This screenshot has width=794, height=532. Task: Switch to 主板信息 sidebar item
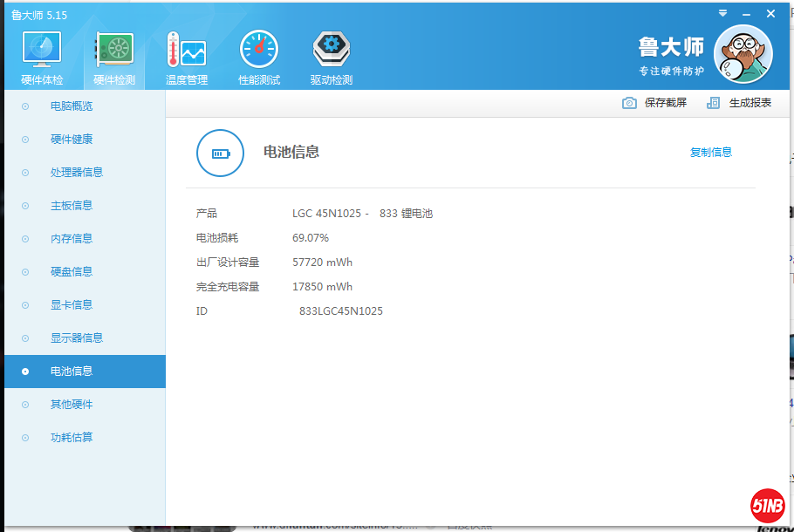coord(72,206)
